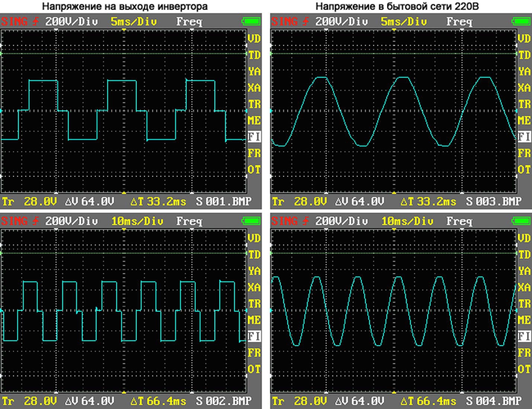Select XA menu item in the 003.BMP scope screen

(524, 88)
